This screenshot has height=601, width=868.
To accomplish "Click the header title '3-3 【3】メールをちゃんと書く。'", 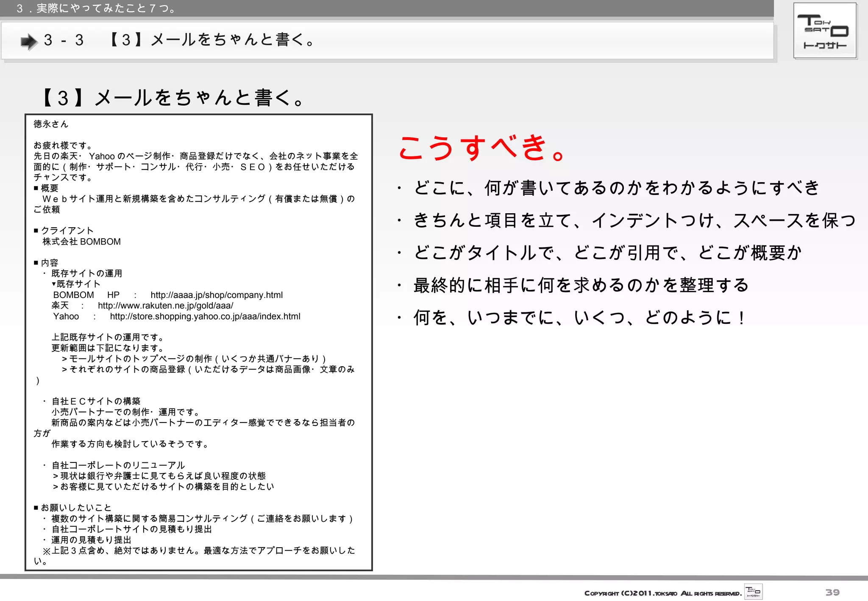I will 179,40.
